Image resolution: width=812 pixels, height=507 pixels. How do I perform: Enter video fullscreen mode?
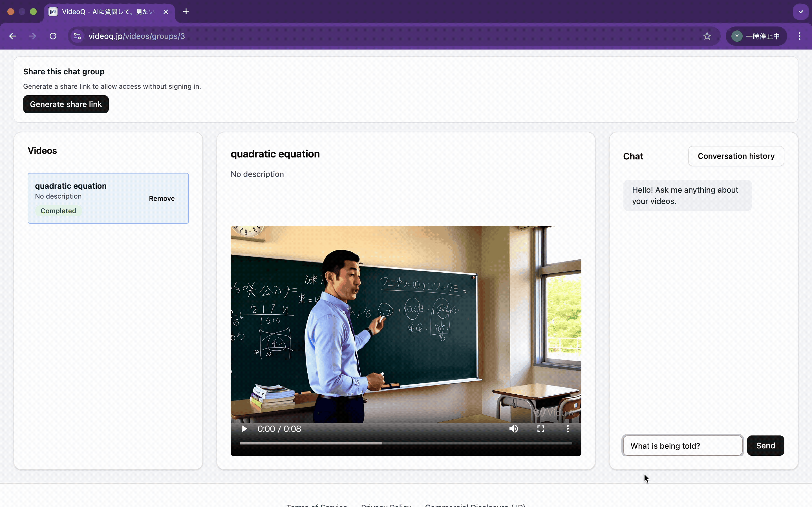click(540, 429)
